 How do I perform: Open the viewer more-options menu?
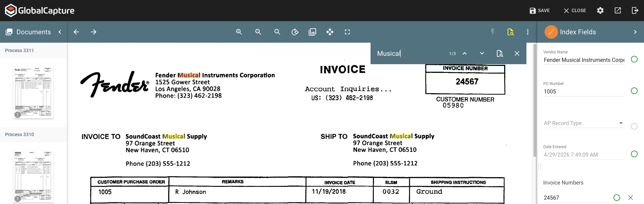528,32
